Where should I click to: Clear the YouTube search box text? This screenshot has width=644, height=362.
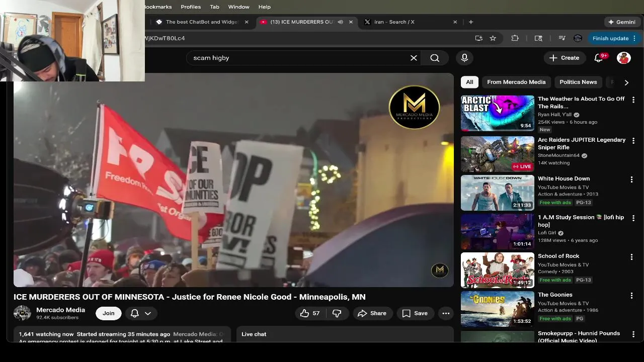coord(414,58)
